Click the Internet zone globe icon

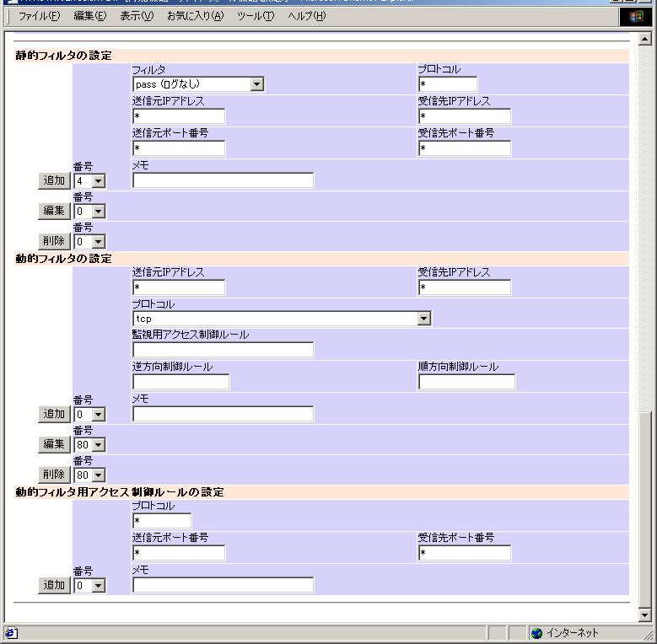click(536, 633)
